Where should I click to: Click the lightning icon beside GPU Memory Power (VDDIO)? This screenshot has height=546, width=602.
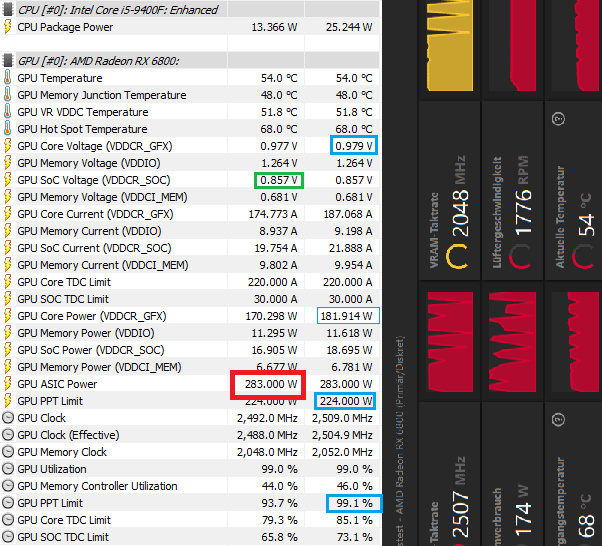(x=7, y=333)
